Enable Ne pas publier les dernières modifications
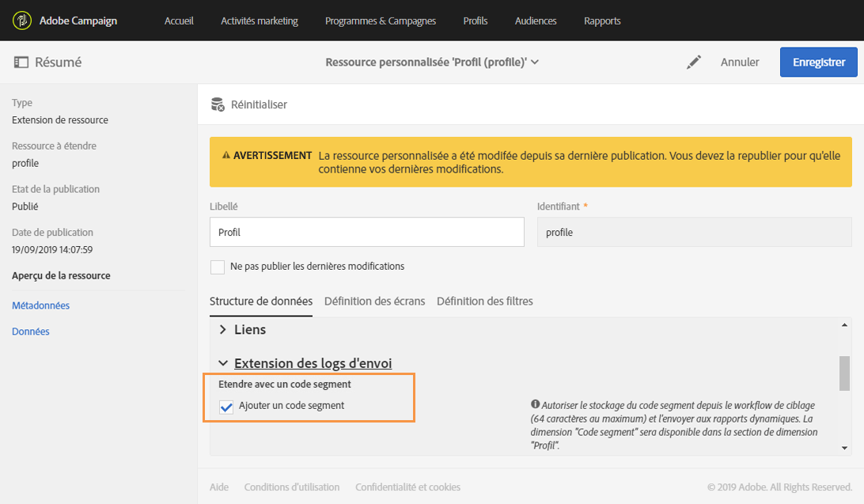The width and height of the screenshot is (864, 504). pyautogui.click(x=218, y=267)
